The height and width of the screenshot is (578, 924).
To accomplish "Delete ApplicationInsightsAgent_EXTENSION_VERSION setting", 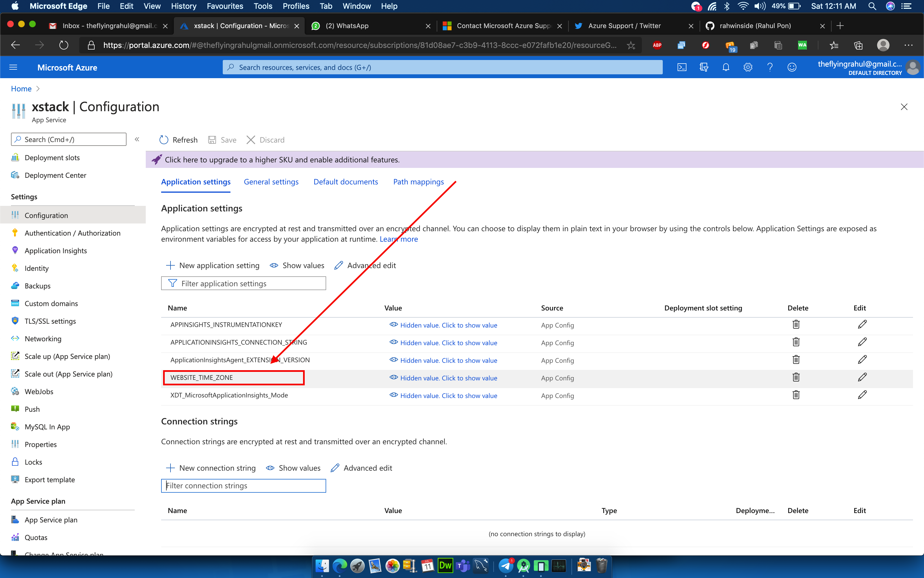I will [x=796, y=360].
